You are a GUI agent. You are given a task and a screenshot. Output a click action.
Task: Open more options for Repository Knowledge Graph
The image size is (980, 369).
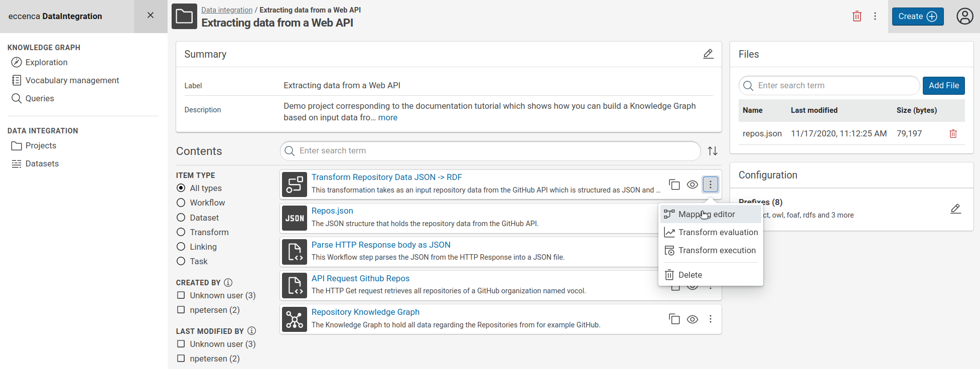(x=711, y=319)
